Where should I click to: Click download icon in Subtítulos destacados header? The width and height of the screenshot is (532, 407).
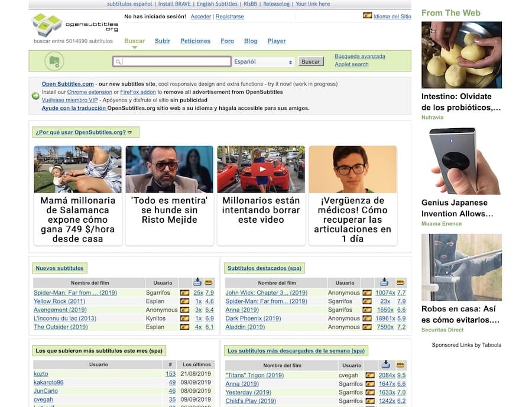pyautogui.click(x=384, y=282)
